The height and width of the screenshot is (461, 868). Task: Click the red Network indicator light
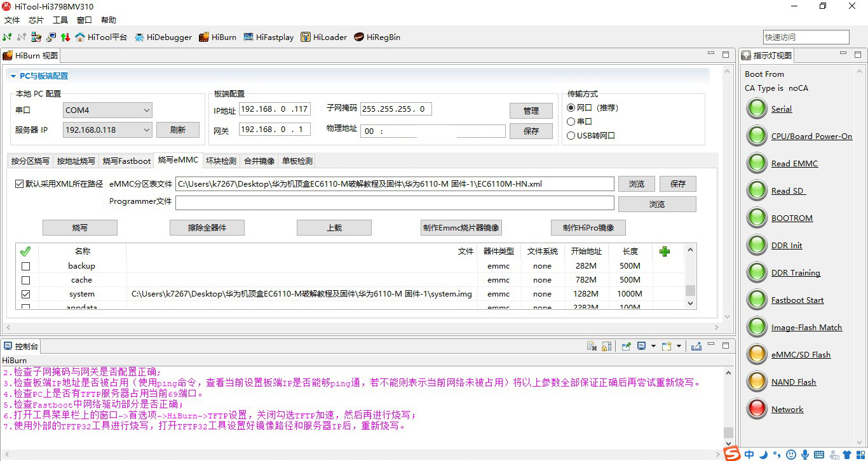click(757, 409)
